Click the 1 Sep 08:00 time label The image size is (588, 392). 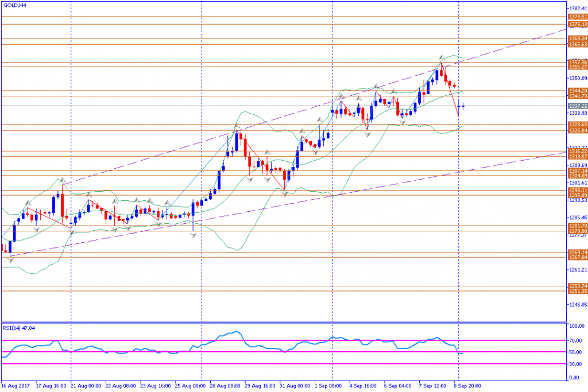click(x=328, y=386)
